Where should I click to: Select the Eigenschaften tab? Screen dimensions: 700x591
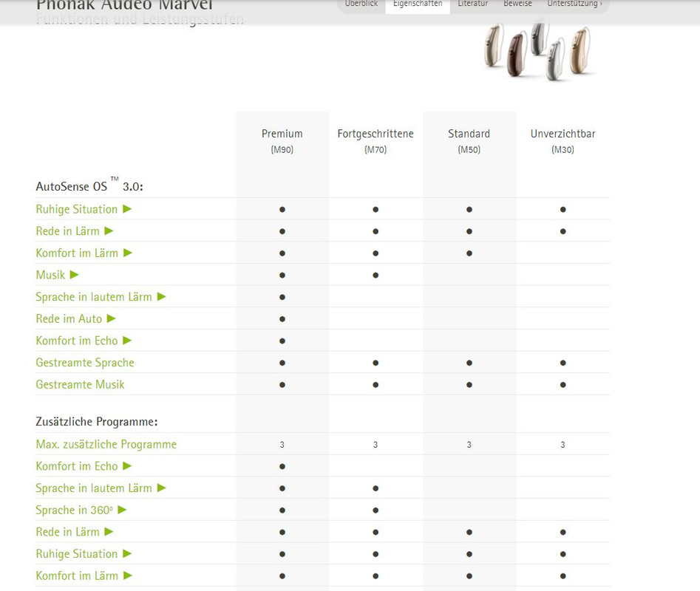(x=418, y=4)
